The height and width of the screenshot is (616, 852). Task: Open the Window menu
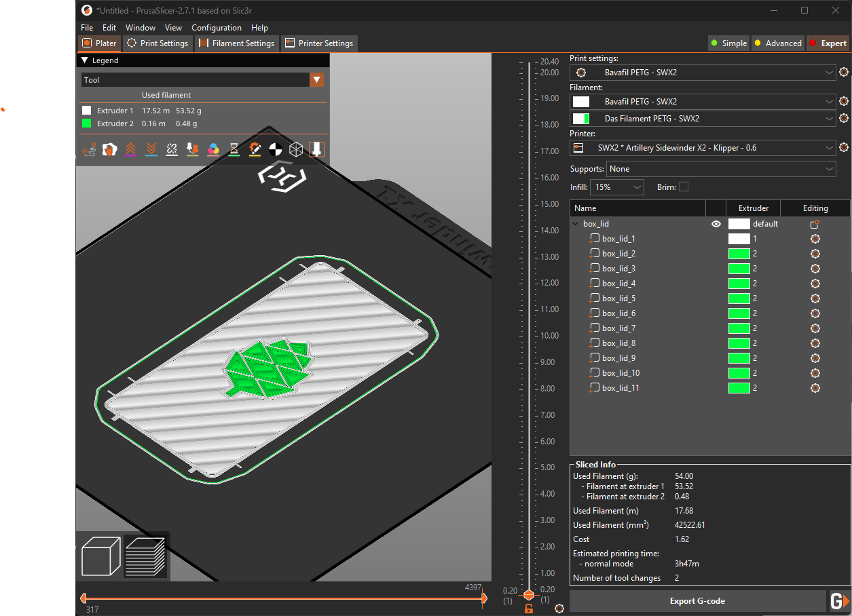click(x=141, y=28)
